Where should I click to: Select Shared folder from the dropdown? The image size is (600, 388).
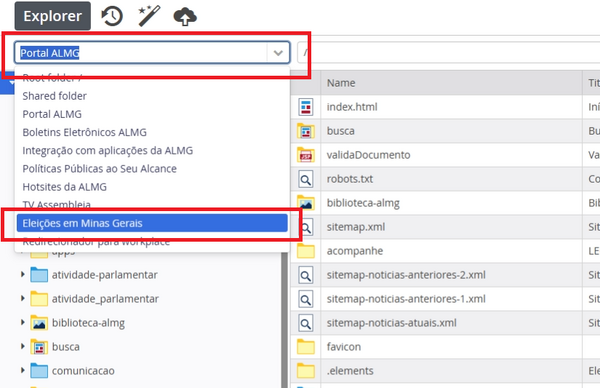point(54,96)
